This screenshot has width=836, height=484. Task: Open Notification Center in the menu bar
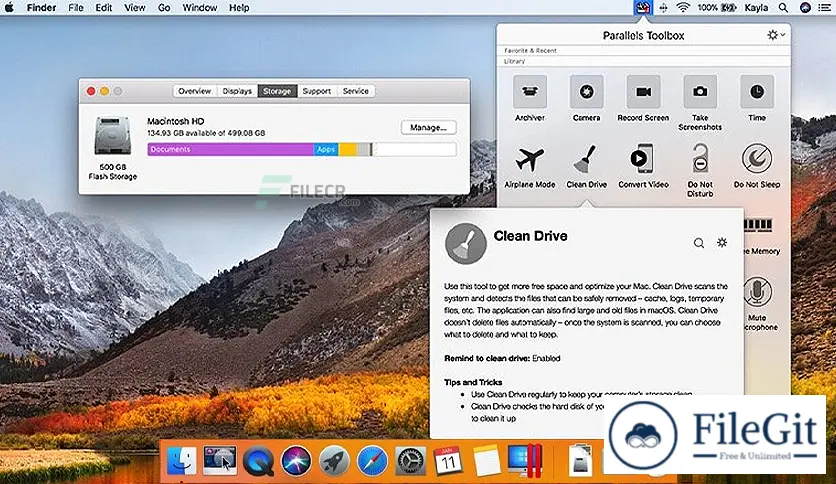point(824,7)
